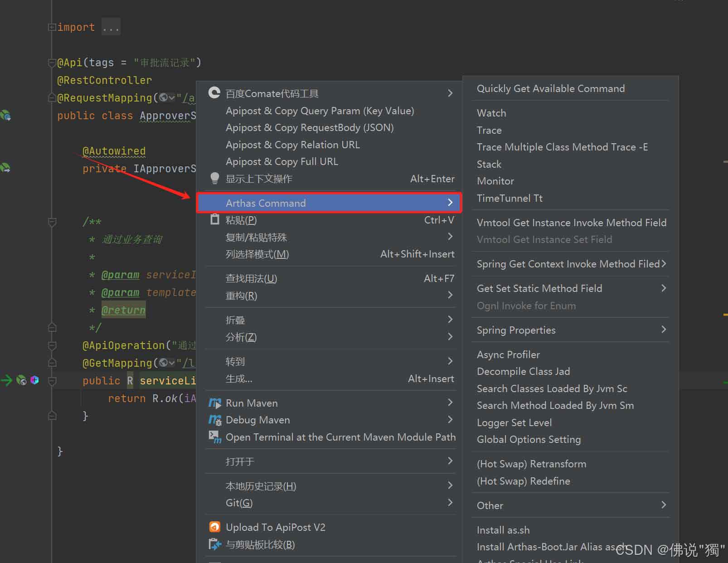Choose the Trace command

[489, 130]
